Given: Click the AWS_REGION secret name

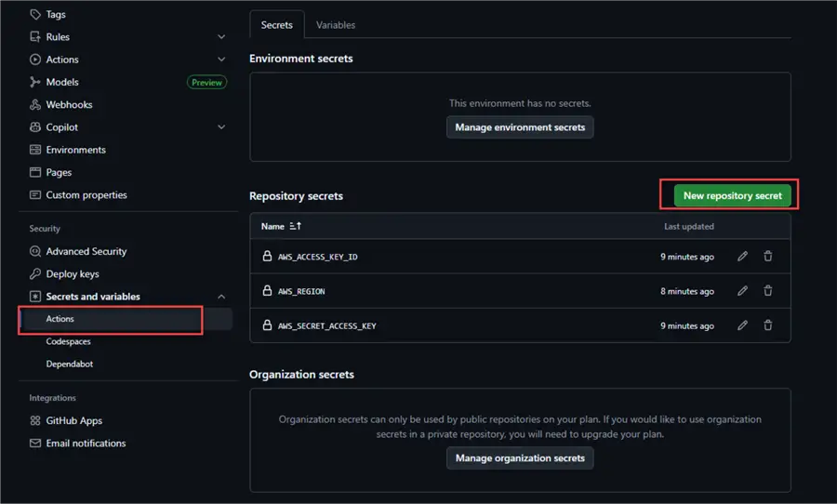Looking at the screenshot, I should [301, 291].
